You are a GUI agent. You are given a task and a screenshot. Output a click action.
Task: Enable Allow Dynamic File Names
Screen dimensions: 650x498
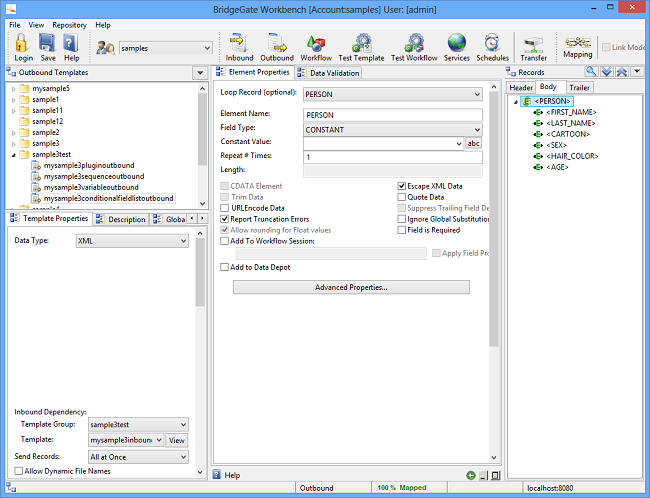(18, 471)
